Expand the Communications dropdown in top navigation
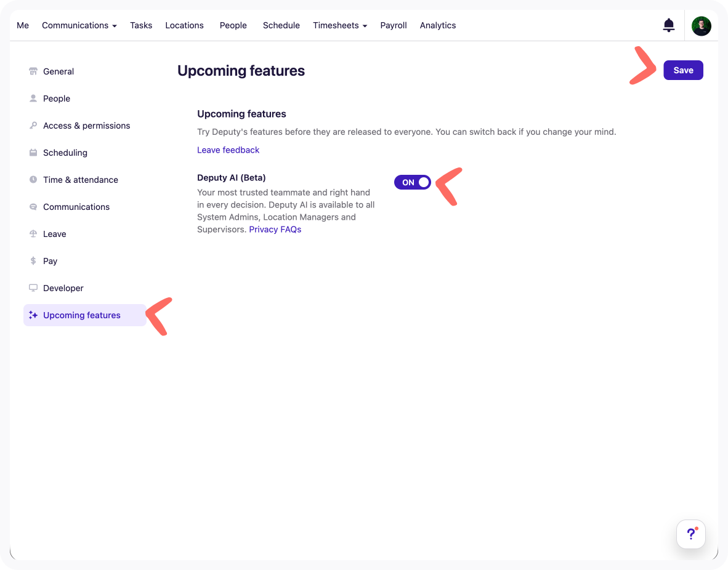 (79, 25)
